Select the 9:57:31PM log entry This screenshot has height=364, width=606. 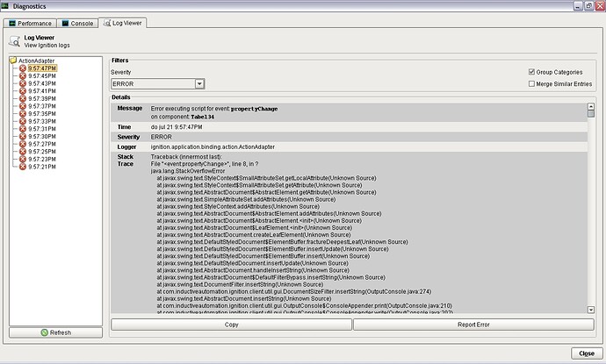pyautogui.click(x=42, y=129)
